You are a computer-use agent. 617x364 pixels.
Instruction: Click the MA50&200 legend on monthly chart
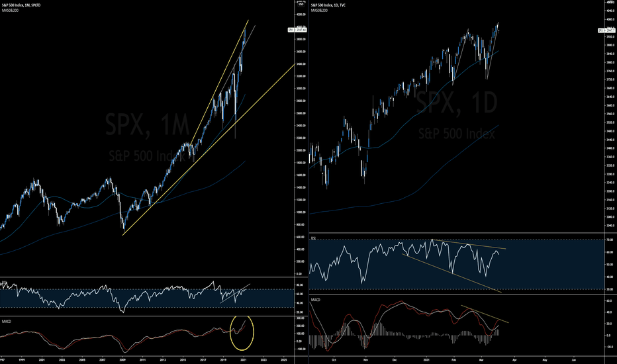(10, 10)
